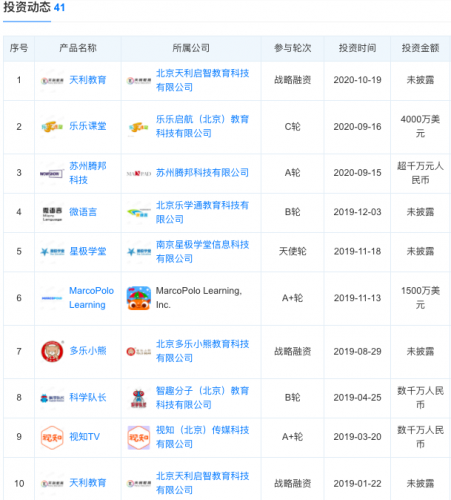
Task: Open 乐乐课堂 product link
Action: pyautogui.click(x=88, y=126)
